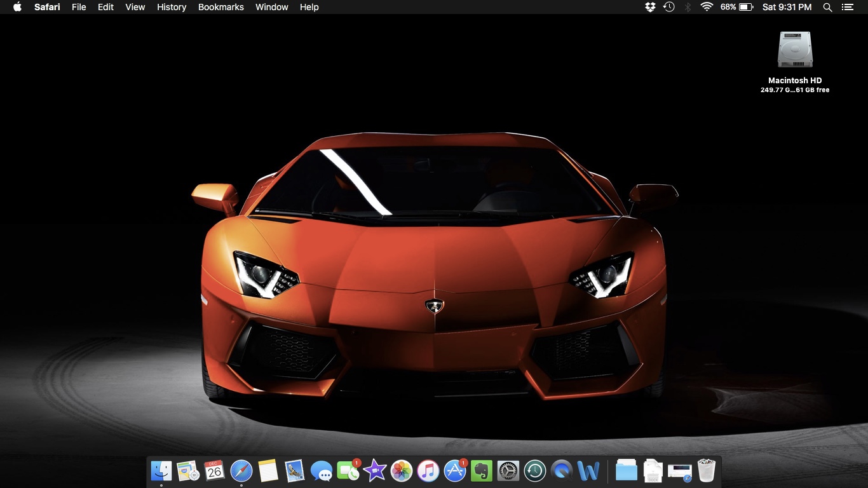
Task: Open the Calendar app in the Dock
Action: 215,471
